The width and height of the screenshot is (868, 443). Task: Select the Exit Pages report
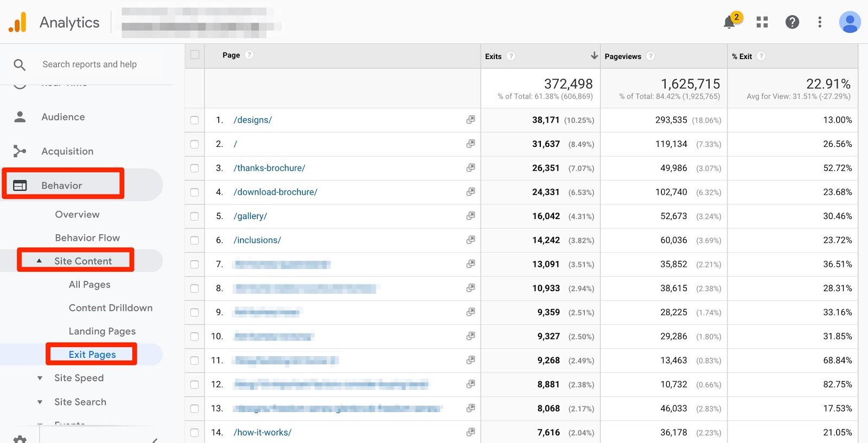tap(92, 354)
